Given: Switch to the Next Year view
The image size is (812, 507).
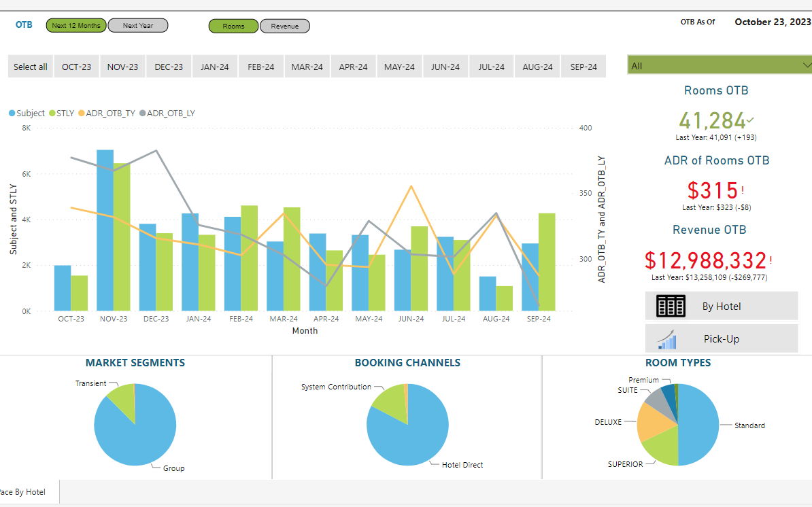Looking at the screenshot, I should pyautogui.click(x=138, y=25).
